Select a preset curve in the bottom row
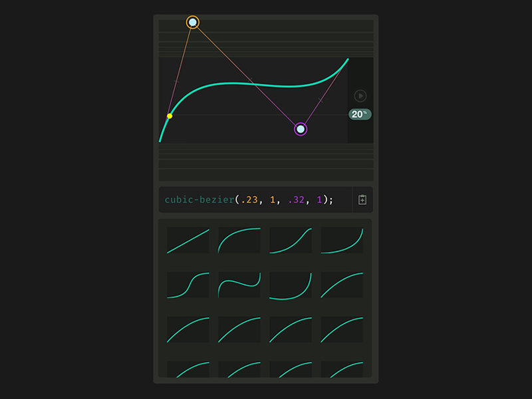The width and height of the screenshot is (532, 399). pyautogui.click(x=187, y=370)
